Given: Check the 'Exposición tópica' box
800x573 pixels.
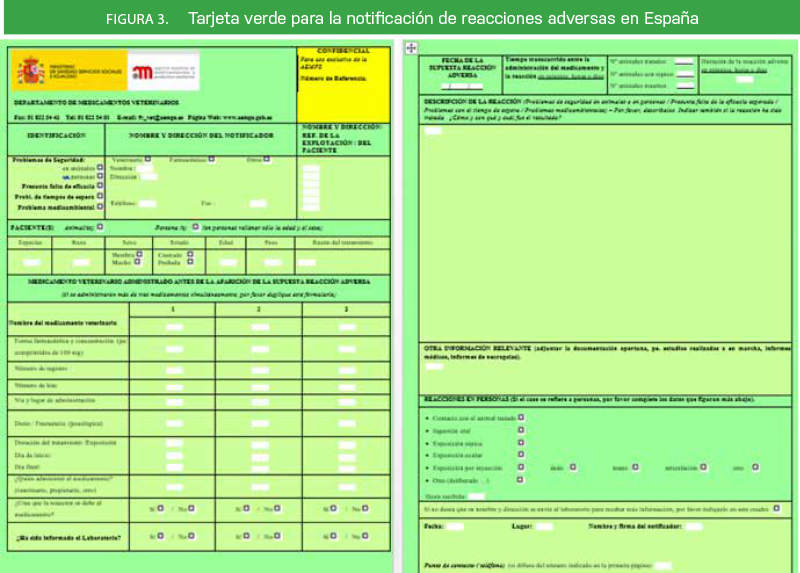Looking at the screenshot, I should 521,442.
